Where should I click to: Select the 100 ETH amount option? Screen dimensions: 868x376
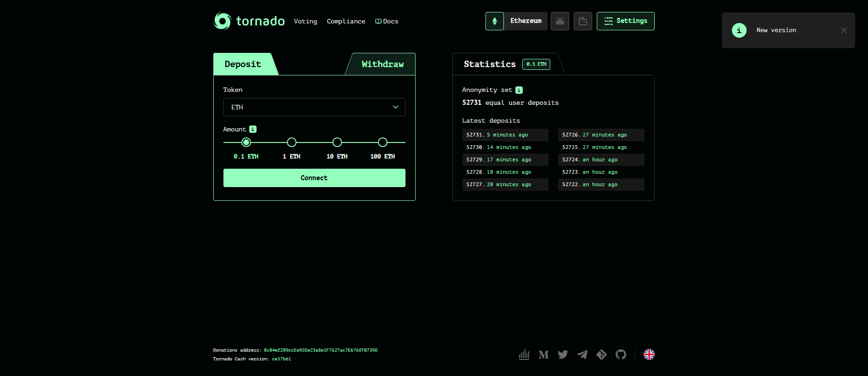383,142
